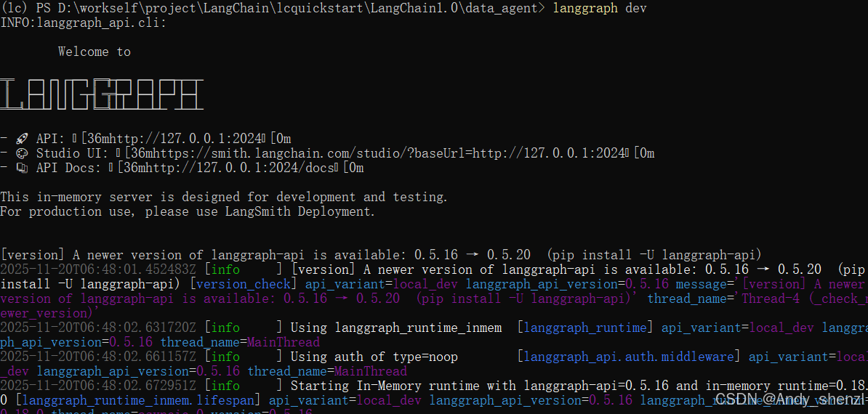868x414 pixels.
Task: Click '[langgraph_api.auth.middleware]' tag
Action: [629, 357]
